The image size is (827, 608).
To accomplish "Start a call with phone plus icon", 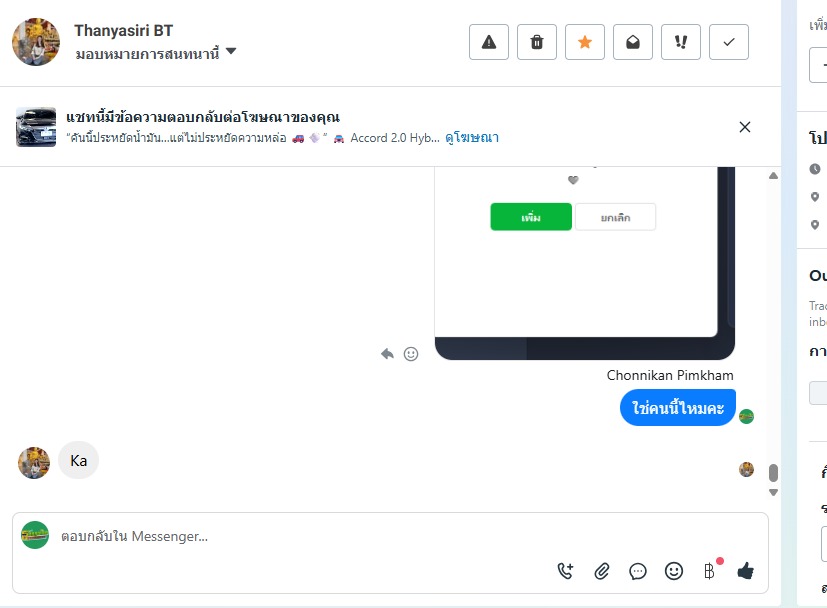I will point(565,571).
